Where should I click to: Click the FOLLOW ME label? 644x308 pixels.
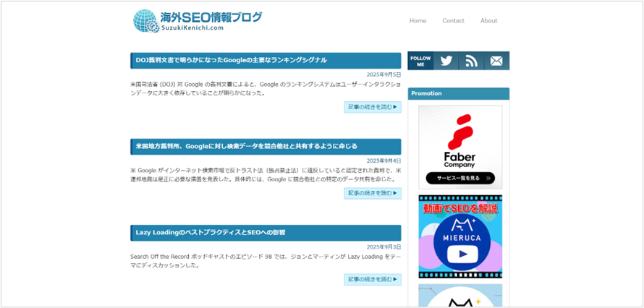[420, 61]
